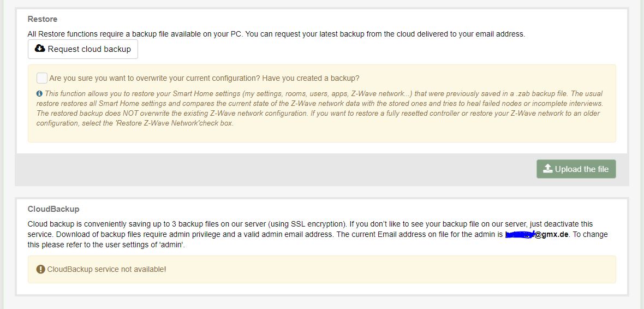Click the gray footer bar beside Upload
644x309 pixels.
[273, 169]
